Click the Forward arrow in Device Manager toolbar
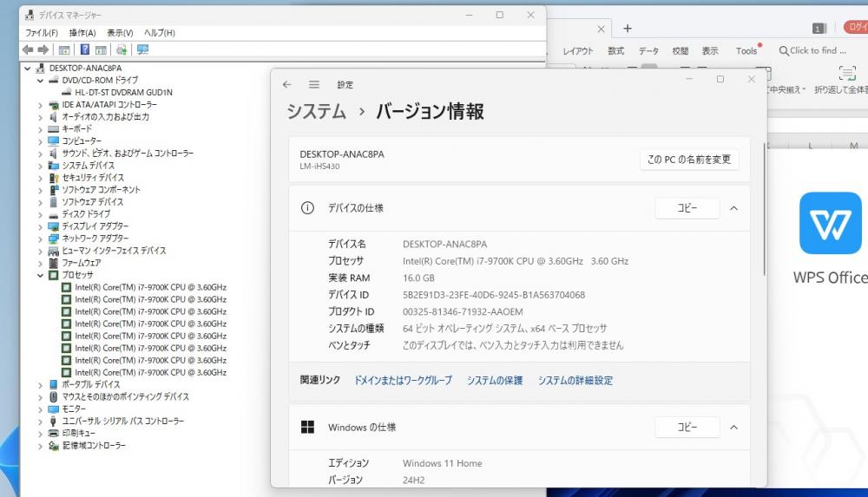Screen dimensions: 868x497 [x=43, y=49]
